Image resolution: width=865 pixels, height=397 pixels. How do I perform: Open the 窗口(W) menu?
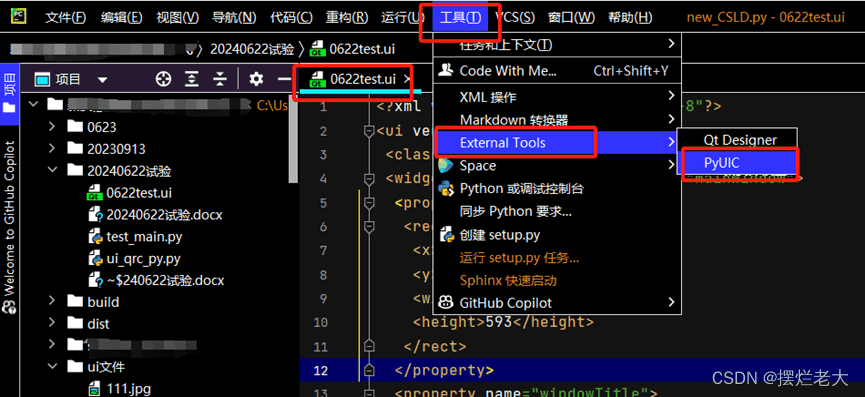pos(572,18)
